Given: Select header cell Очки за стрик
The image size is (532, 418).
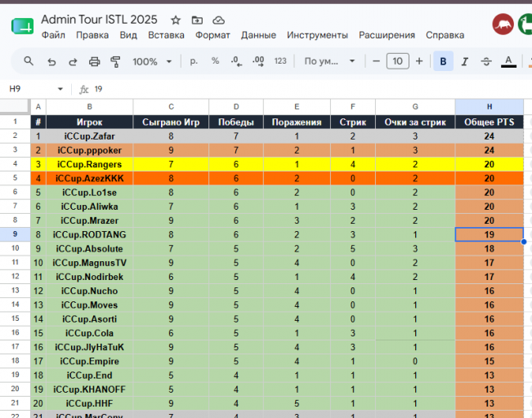Looking at the screenshot, I should [x=415, y=122].
